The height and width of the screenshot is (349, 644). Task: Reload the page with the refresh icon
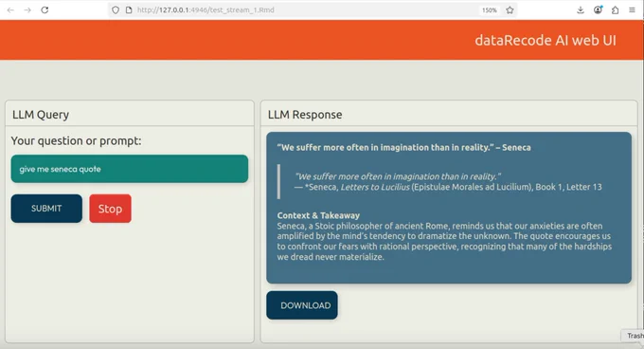[x=45, y=9]
